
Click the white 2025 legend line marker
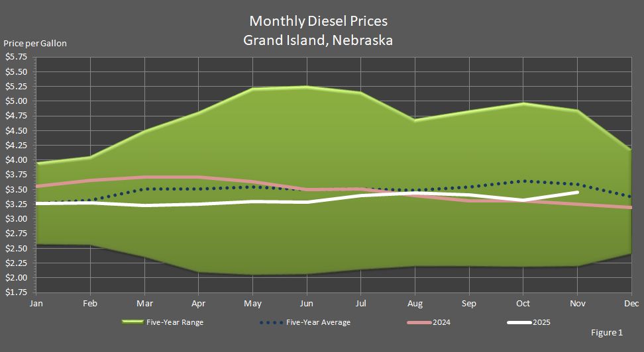coord(518,322)
